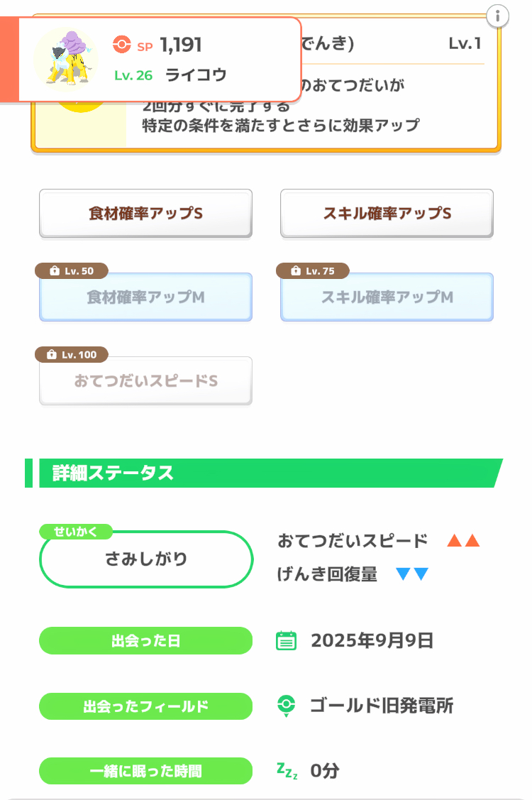Select the 食材確率アップS sub-skill button
This screenshot has height=800, width=532.
point(145,213)
